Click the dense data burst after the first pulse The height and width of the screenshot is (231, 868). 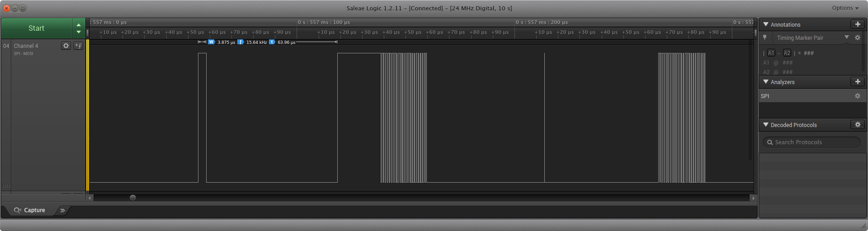[x=404, y=118]
